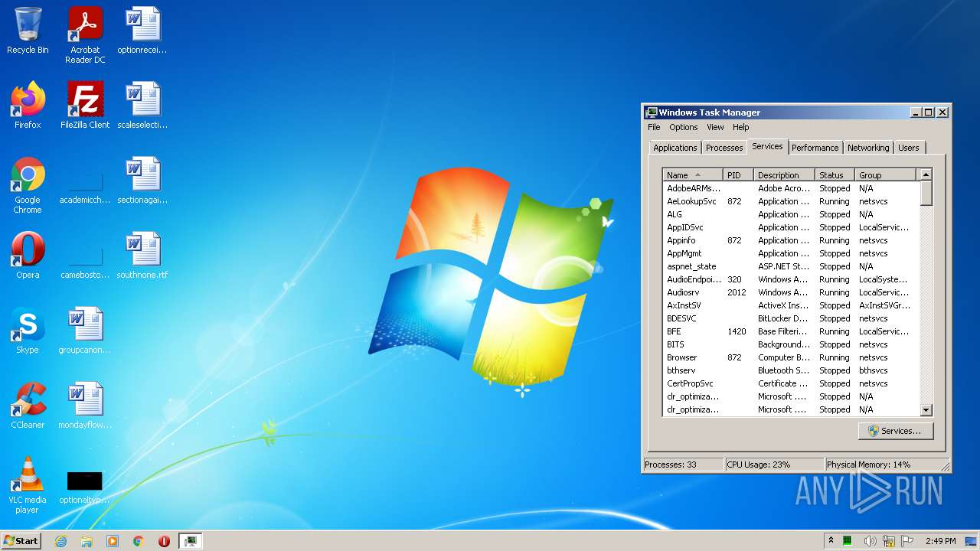Select the ALG service row
The width and height of the screenshot is (980, 551).
point(790,214)
